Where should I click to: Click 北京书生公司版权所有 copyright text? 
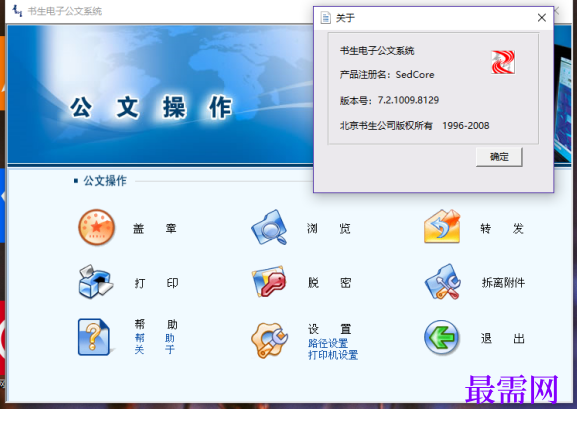pos(386,125)
